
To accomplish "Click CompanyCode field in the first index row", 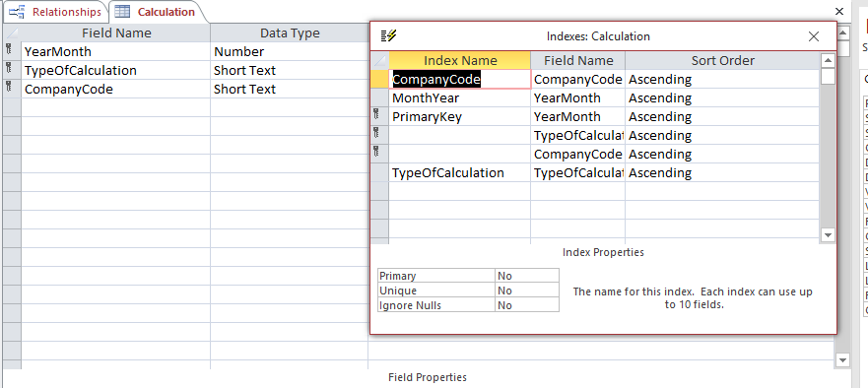I will coord(578,79).
